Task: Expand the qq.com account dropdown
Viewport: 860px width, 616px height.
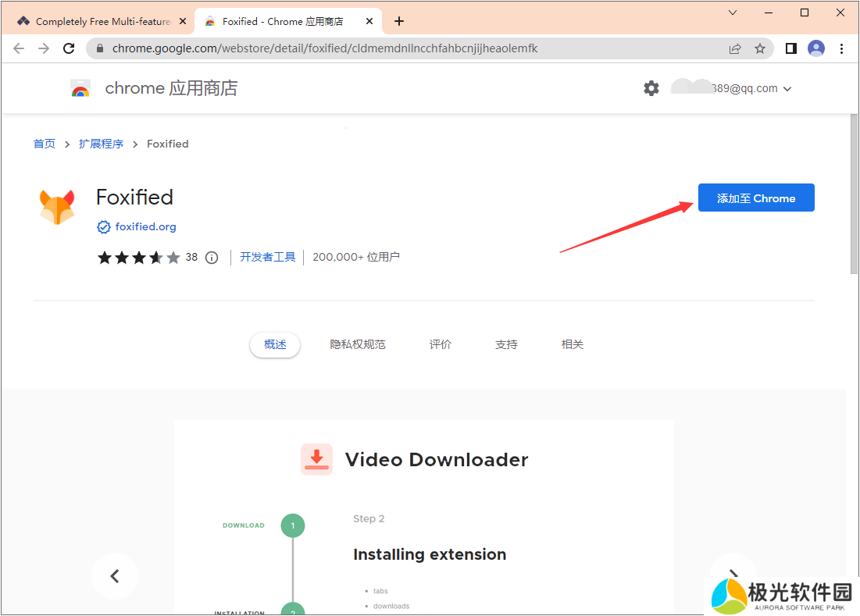Action: pos(787,89)
